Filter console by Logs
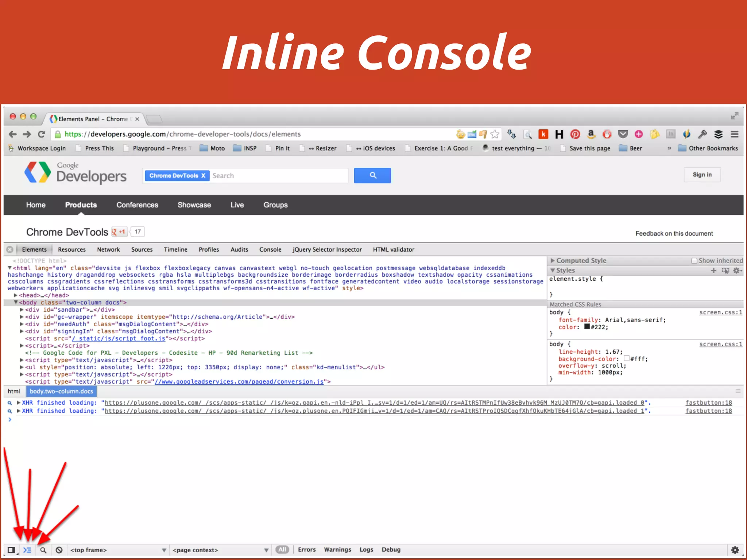Screen dimensions: 747x560 (366, 549)
